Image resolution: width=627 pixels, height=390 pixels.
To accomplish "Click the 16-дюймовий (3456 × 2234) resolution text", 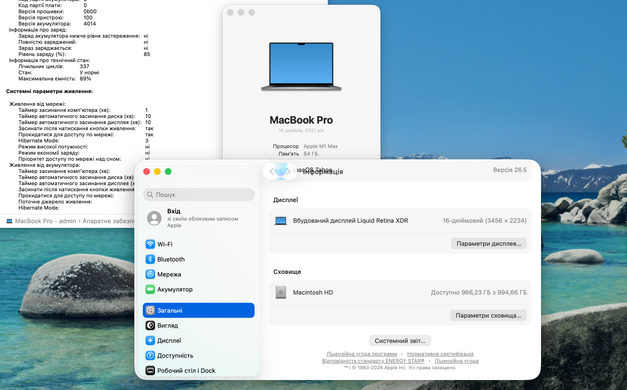I will tap(484, 221).
